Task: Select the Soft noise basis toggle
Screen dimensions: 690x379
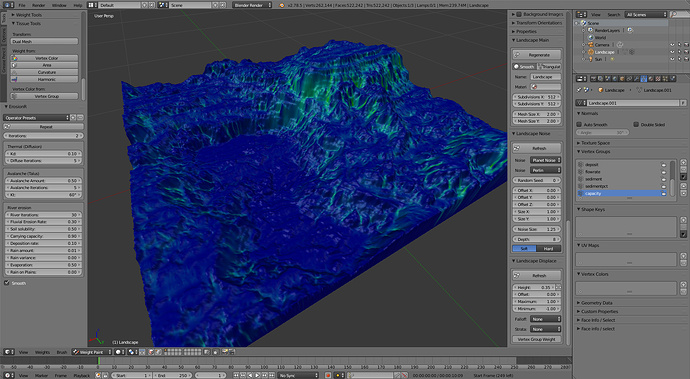Action: [524, 249]
